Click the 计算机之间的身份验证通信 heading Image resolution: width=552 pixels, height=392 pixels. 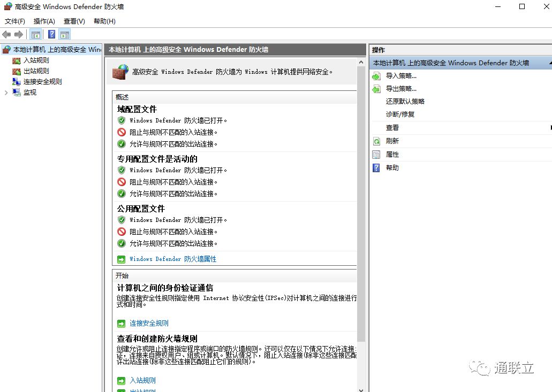pyautogui.click(x=165, y=288)
